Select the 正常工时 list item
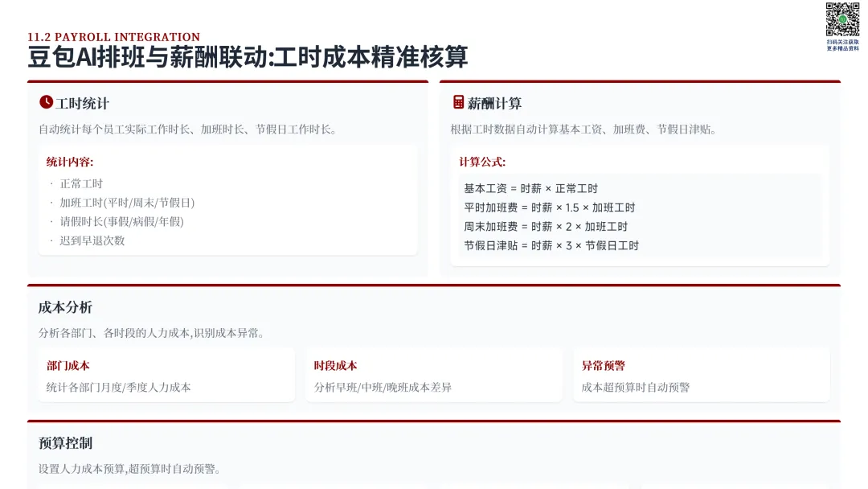Viewport: 868px width, 489px height. [x=81, y=184]
